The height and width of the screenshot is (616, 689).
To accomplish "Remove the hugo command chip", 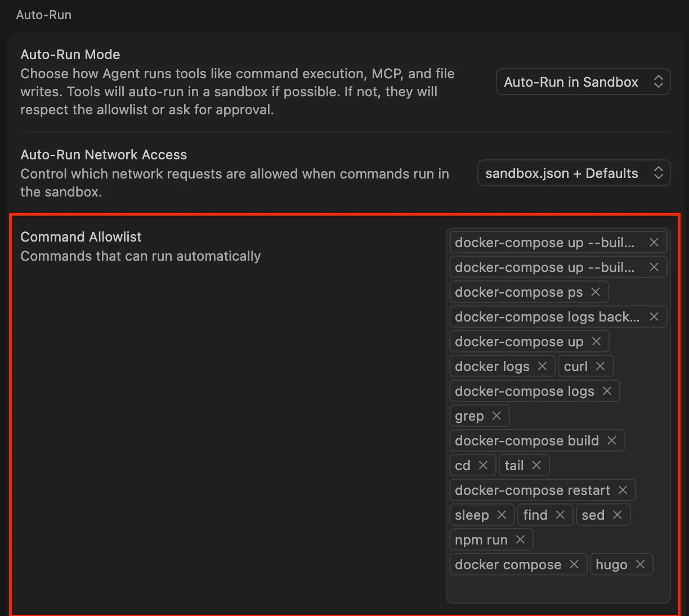I will click(x=641, y=564).
